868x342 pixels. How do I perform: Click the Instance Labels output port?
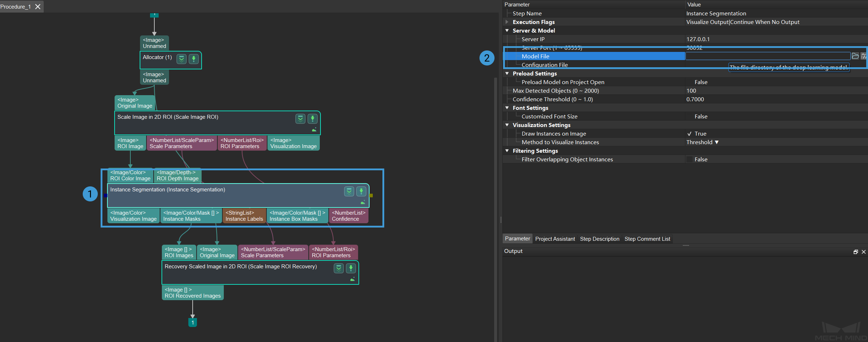(244, 216)
